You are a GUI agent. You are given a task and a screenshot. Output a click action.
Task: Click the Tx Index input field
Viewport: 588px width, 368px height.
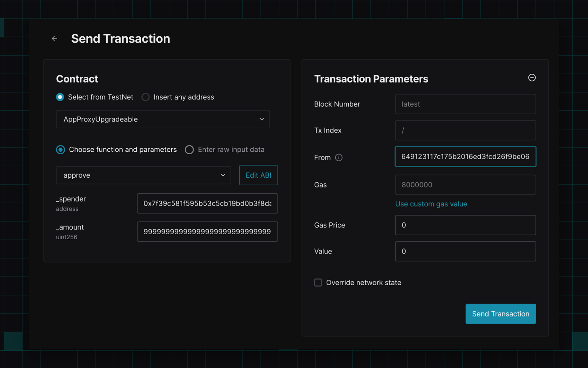pos(465,130)
